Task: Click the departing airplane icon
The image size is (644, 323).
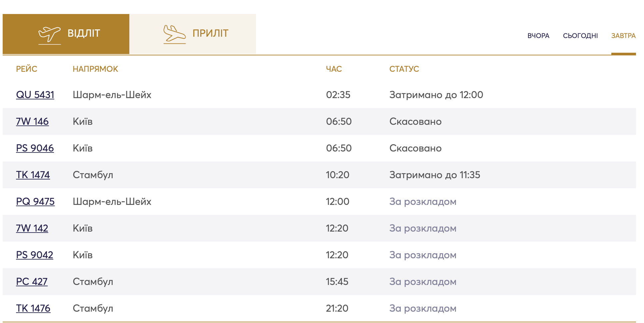Action: coord(49,34)
